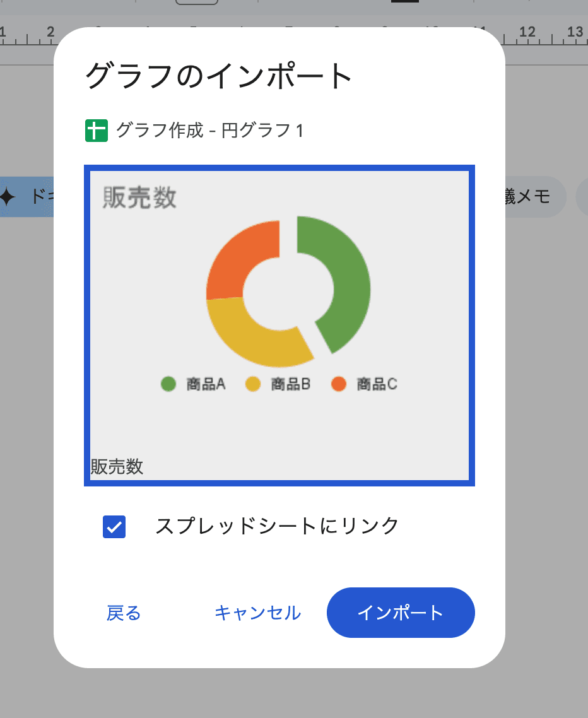
Task: Select the green 商品A legend marker
Action: 167,384
